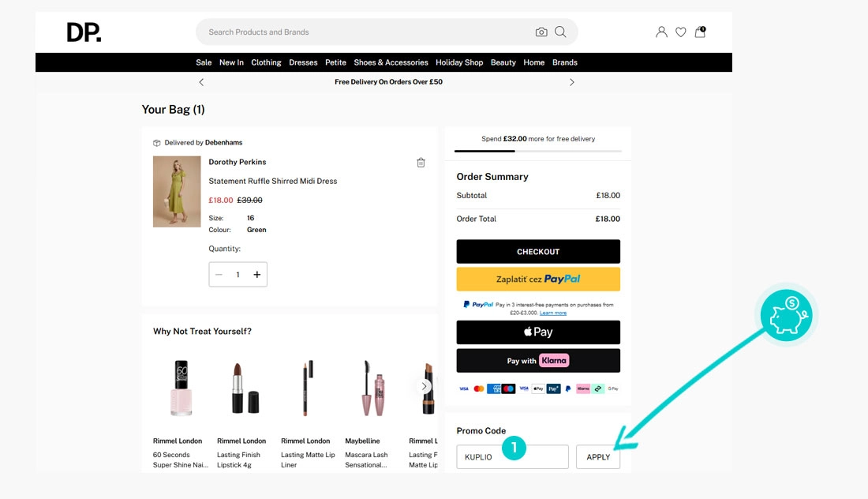The image size is (868, 499).
Task: Click the Pay with Klarna button
Action: pos(538,361)
